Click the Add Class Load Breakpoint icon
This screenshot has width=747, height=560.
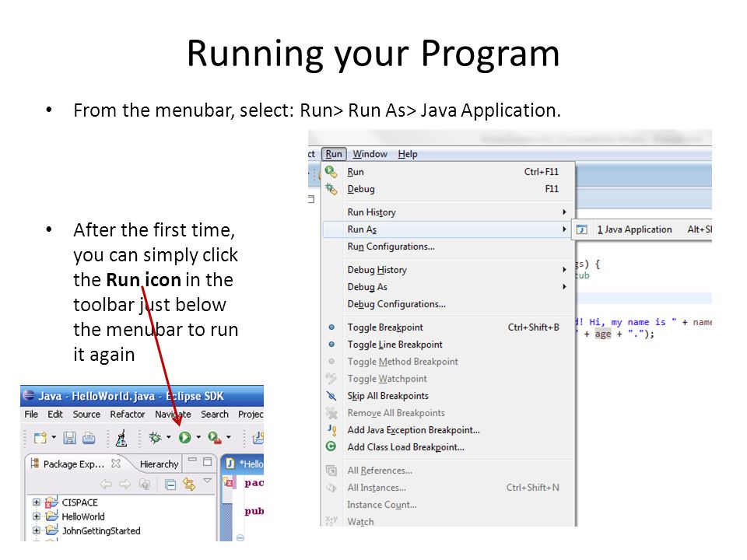[331, 446]
